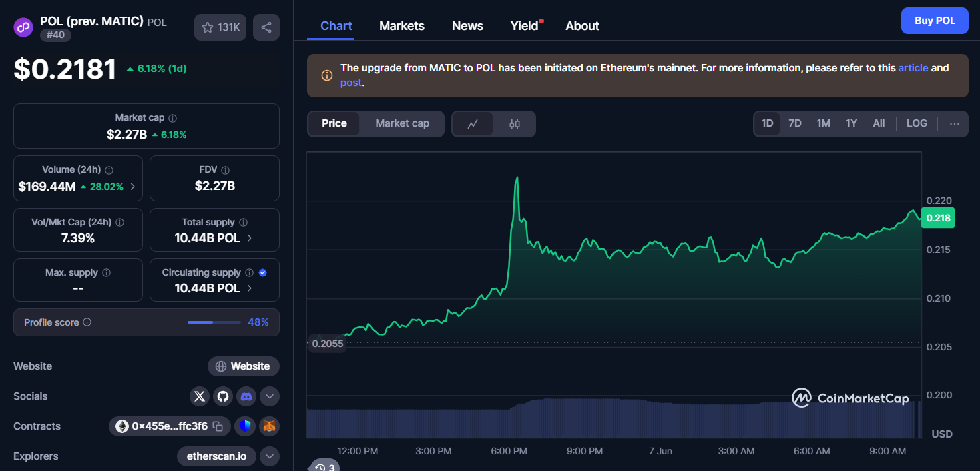Viewport: 980px width, 471px height.
Task: Click the share icon button
Action: coord(266,27)
